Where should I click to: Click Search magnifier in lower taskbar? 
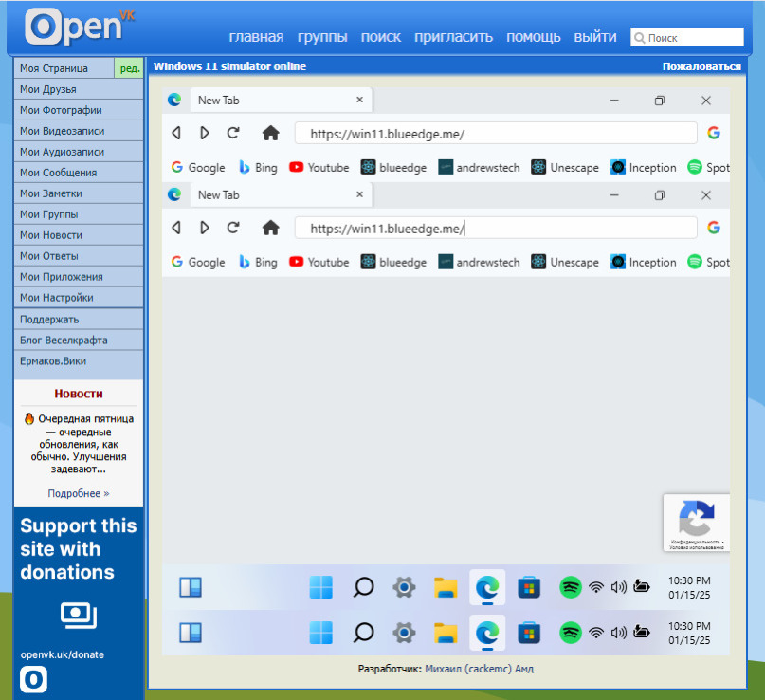[363, 633]
